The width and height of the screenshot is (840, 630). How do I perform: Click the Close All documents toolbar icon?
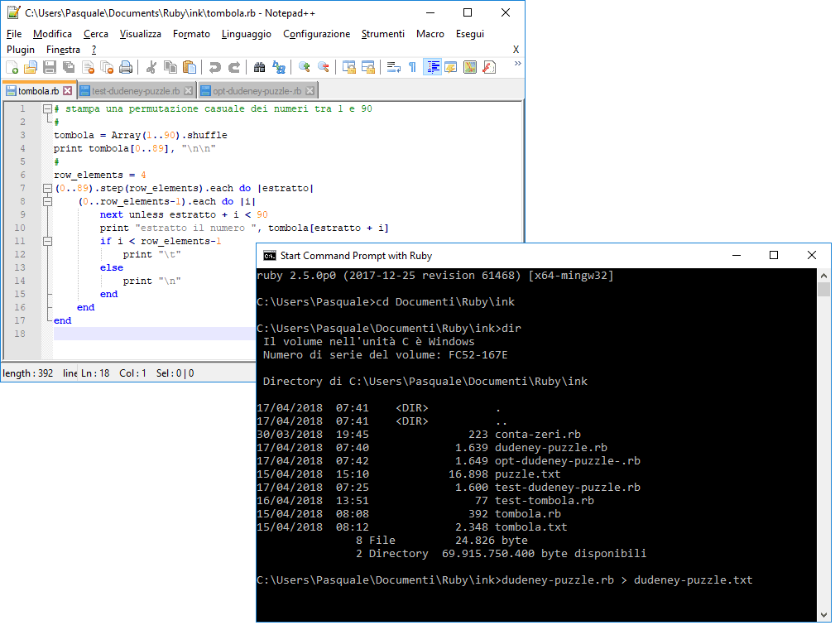(x=107, y=67)
